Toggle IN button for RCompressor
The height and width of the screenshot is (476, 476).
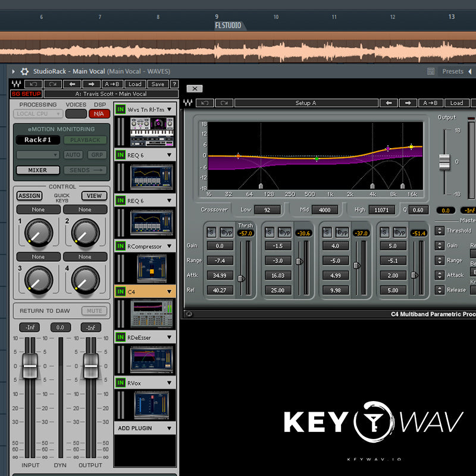click(x=121, y=246)
